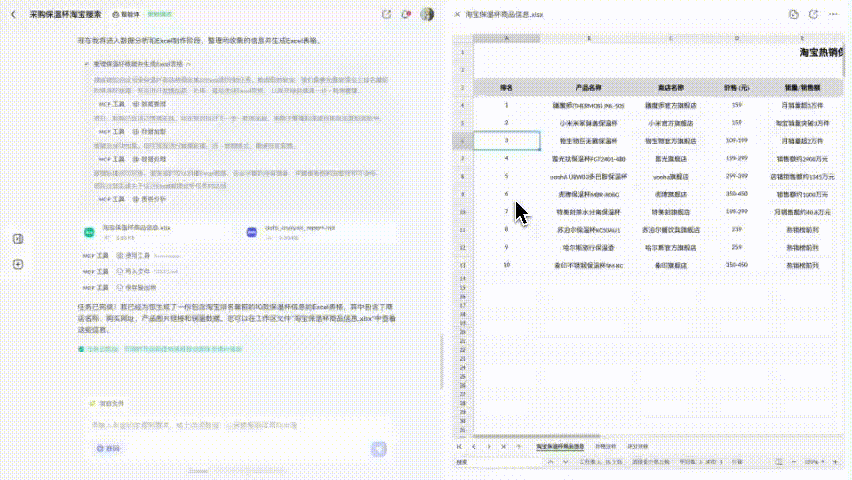
Task: Jump to first sheet navigation arrow
Action: tap(459, 446)
